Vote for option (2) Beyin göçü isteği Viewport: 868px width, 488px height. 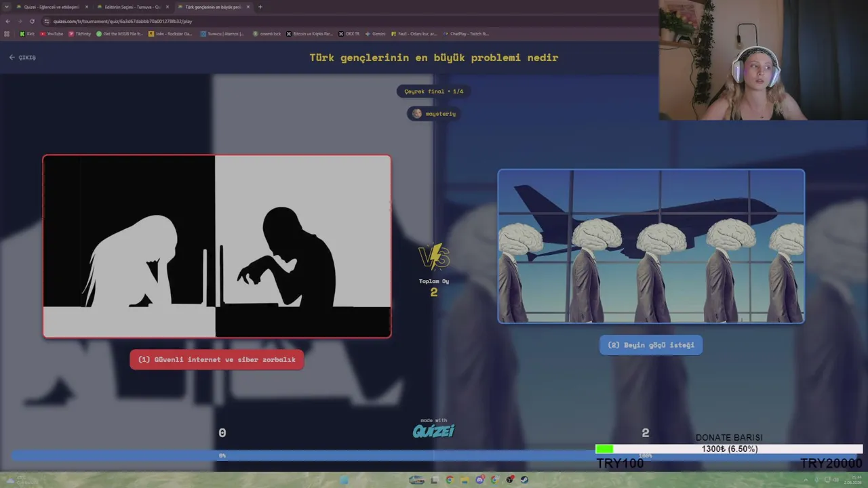click(651, 345)
